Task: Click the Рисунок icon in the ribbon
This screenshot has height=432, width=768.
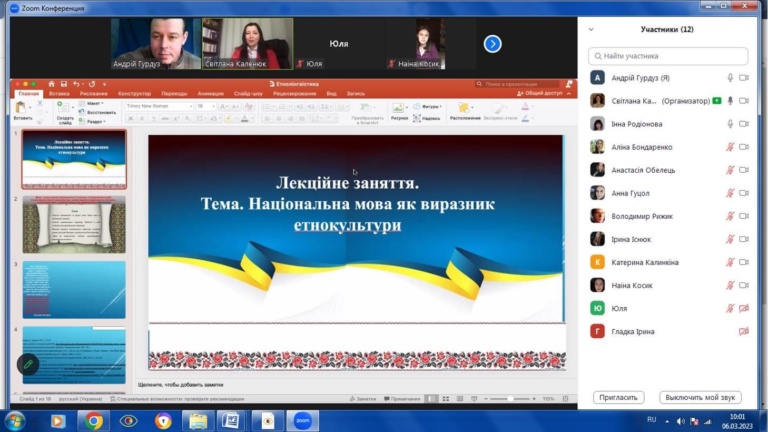Action: (x=399, y=108)
